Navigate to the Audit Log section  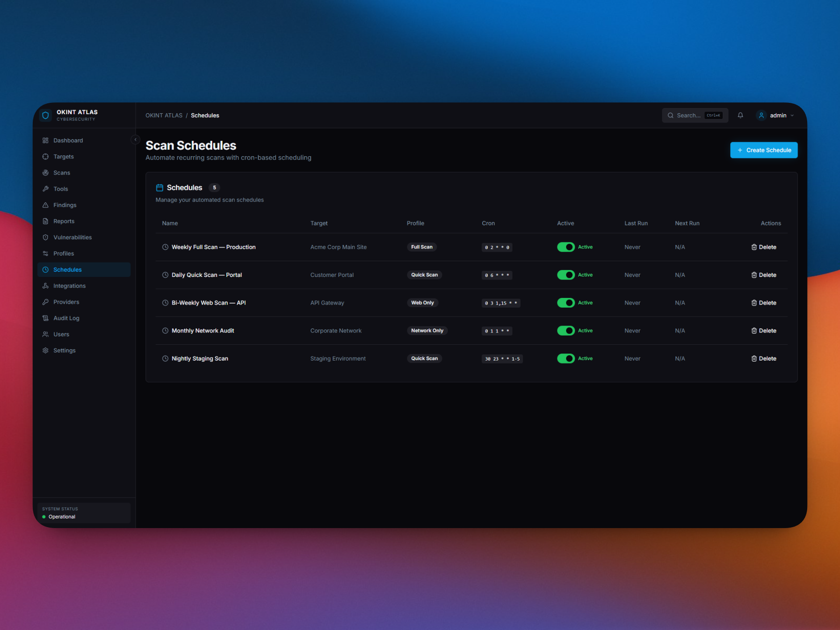[x=66, y=318]
